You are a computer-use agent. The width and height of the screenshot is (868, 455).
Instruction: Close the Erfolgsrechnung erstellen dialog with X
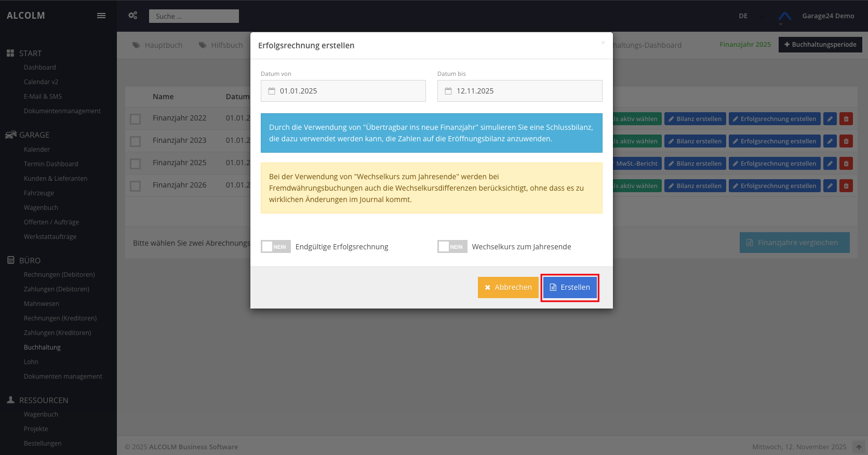[x=603, y=43]
